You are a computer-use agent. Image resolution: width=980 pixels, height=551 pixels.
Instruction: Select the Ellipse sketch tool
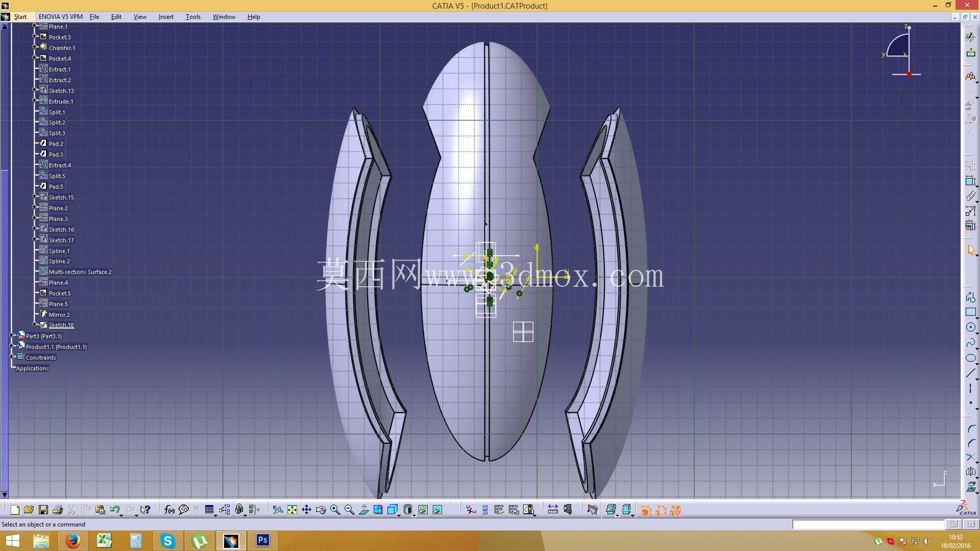point(971,358)
